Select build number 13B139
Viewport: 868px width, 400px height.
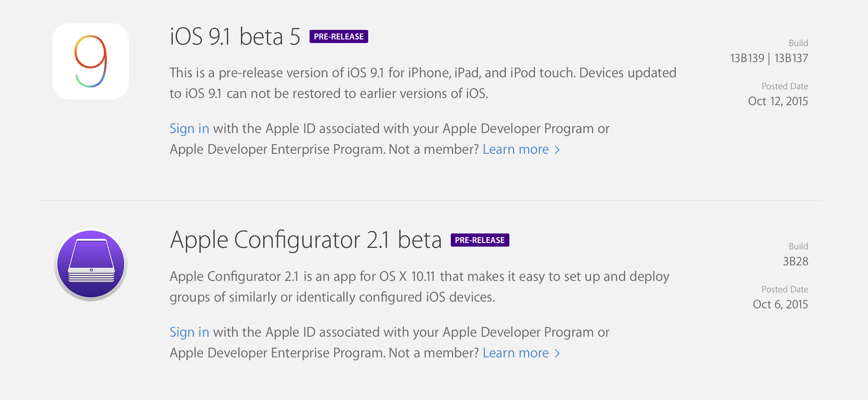(747, 59)
